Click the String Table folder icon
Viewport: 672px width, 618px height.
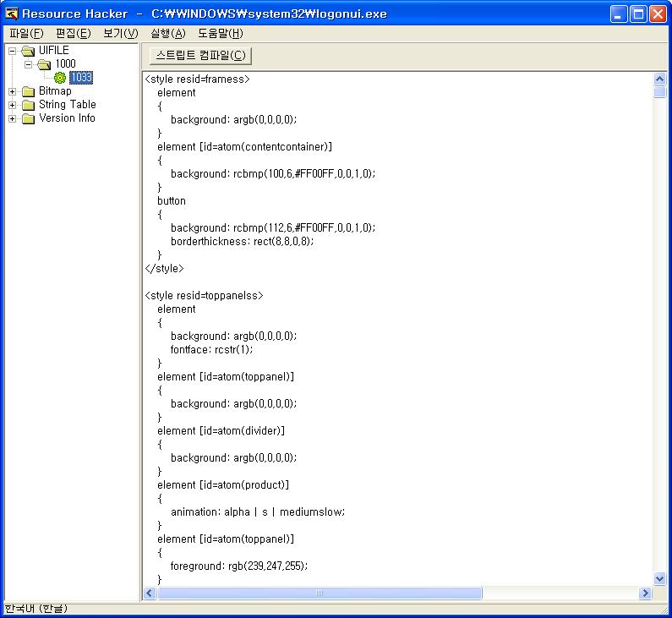click(x=29, y=105)
